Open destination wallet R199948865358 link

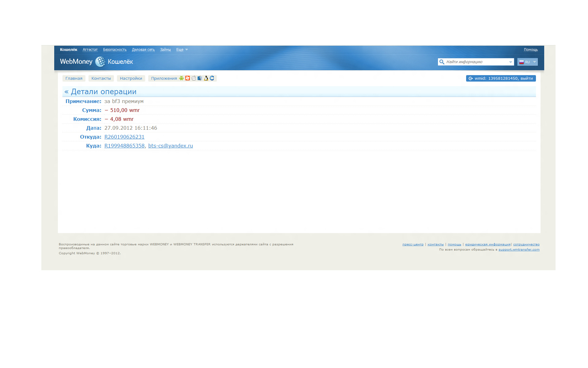[124, 146]
